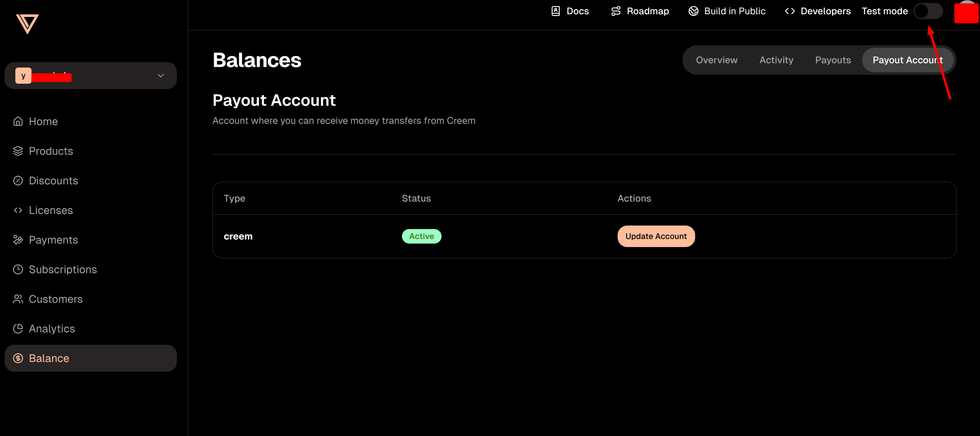The height and width of the screenshot is (436, 980).
Task: Click the Roadmap route icon
Action: pos(616,11)
